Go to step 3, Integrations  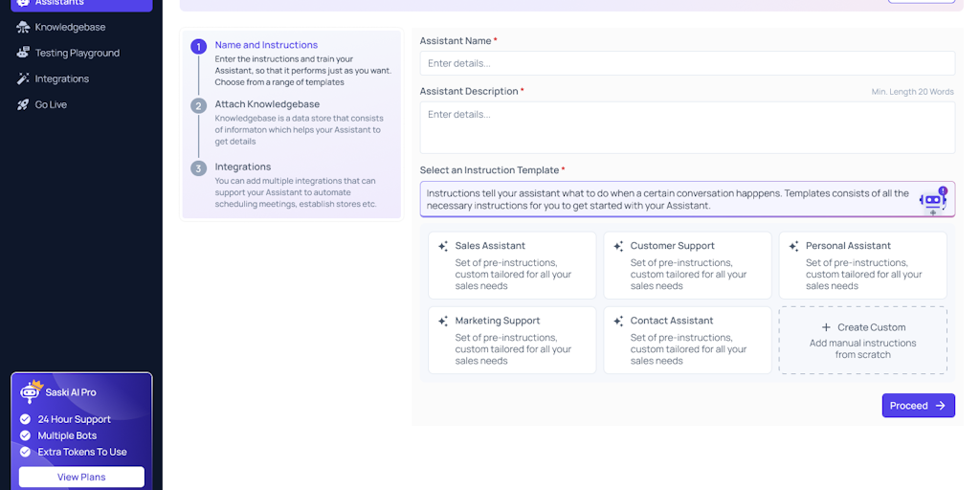coord(243,167)
